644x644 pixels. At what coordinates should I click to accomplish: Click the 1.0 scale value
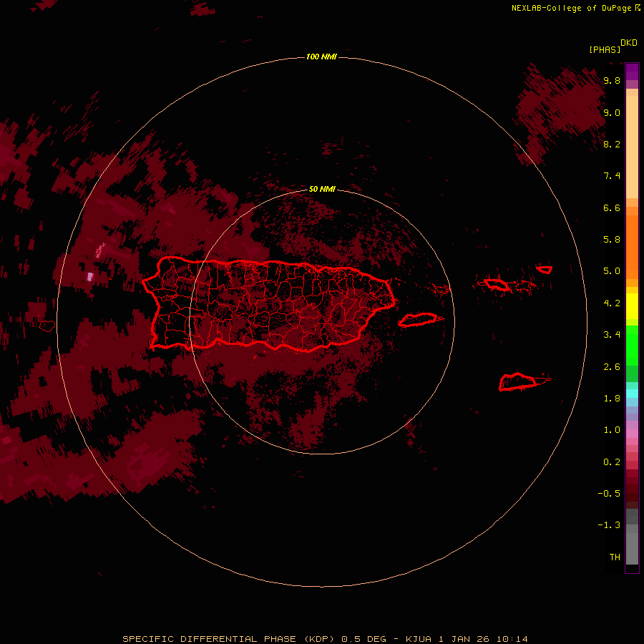click(x=612, y=429)
